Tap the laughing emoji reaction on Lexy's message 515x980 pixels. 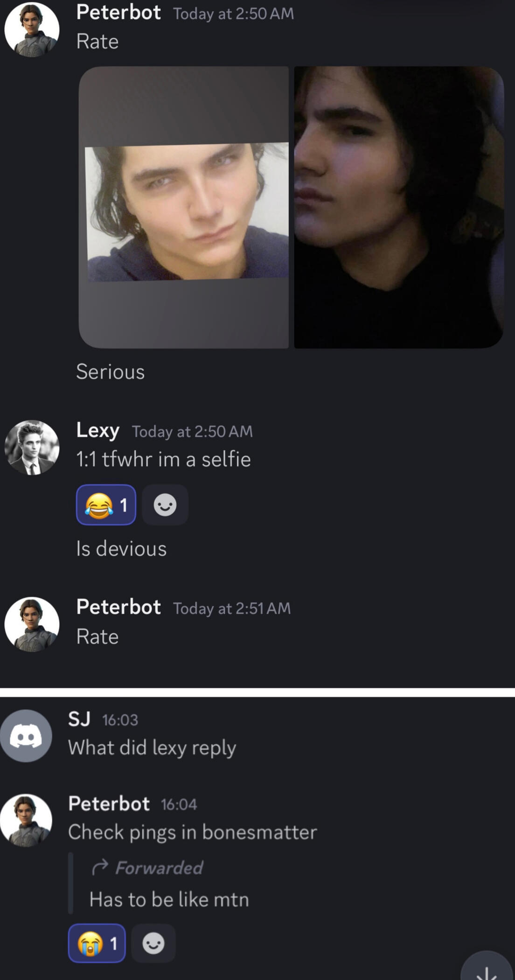pyautogui.click(x=106, y=505)
